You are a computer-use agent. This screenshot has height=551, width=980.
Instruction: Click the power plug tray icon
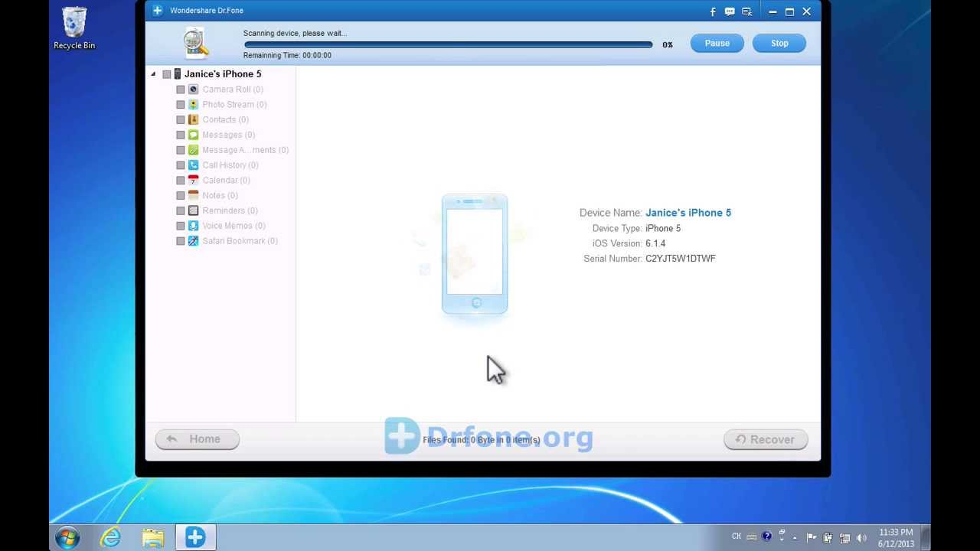tap(828, 538)
